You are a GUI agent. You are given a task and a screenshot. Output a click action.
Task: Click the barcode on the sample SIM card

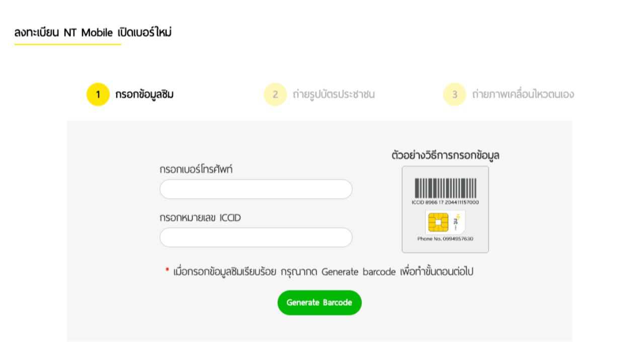[445, 188]
